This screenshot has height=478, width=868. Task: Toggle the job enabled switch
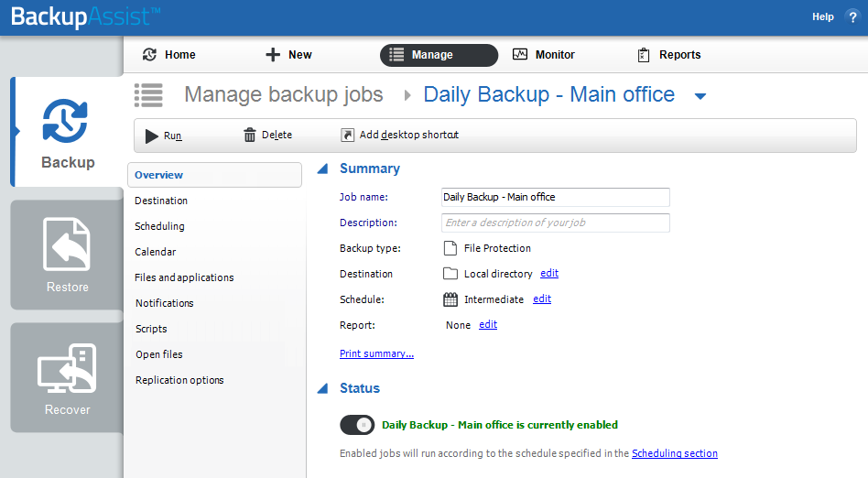coord(357,425)
